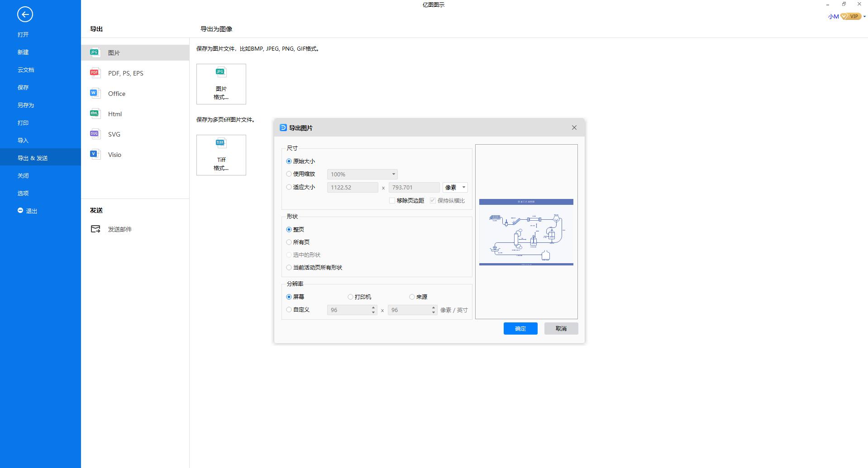
Task: Click the 取消 button in the dialog
Action: pos(561,328)
